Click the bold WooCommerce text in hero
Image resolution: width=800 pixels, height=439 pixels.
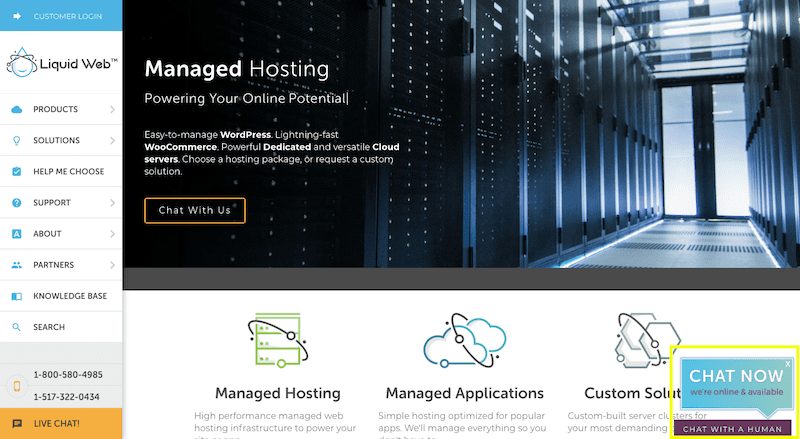[x=181, y=147]
